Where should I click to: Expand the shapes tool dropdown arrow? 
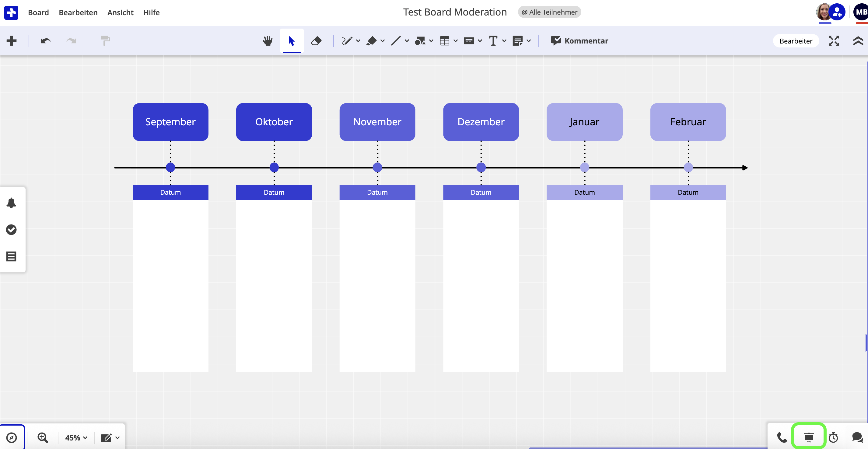[431, 41]
